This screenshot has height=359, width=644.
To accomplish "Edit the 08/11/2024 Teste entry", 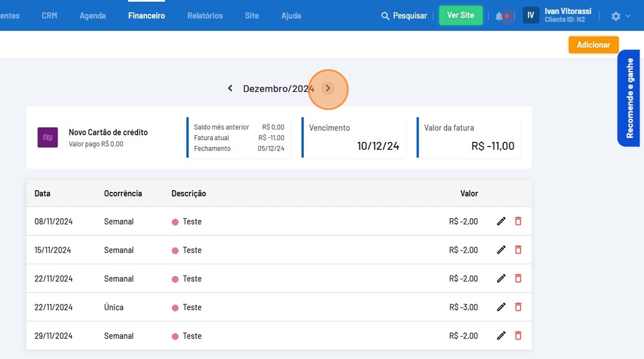I will 501,221.
